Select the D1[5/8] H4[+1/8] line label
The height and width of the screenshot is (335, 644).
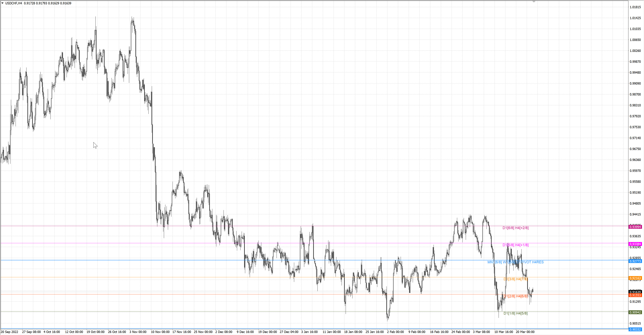pos(516,245)
